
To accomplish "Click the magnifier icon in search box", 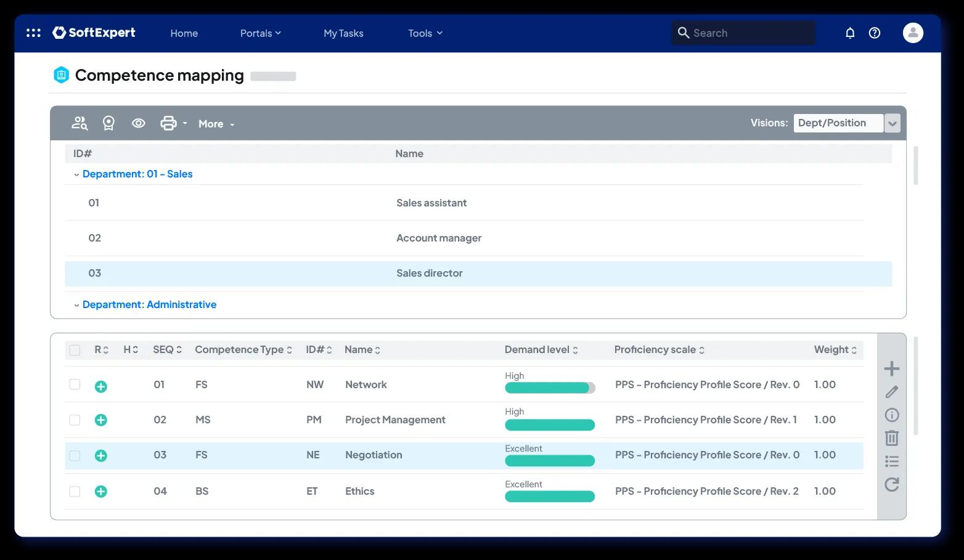I will point(683,33).
